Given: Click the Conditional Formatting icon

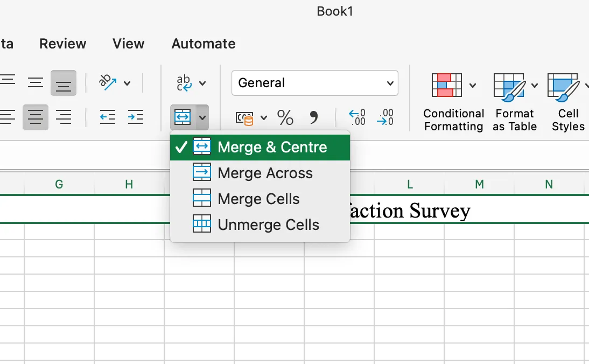Looking at the screenshot, I should click(447, 85).
